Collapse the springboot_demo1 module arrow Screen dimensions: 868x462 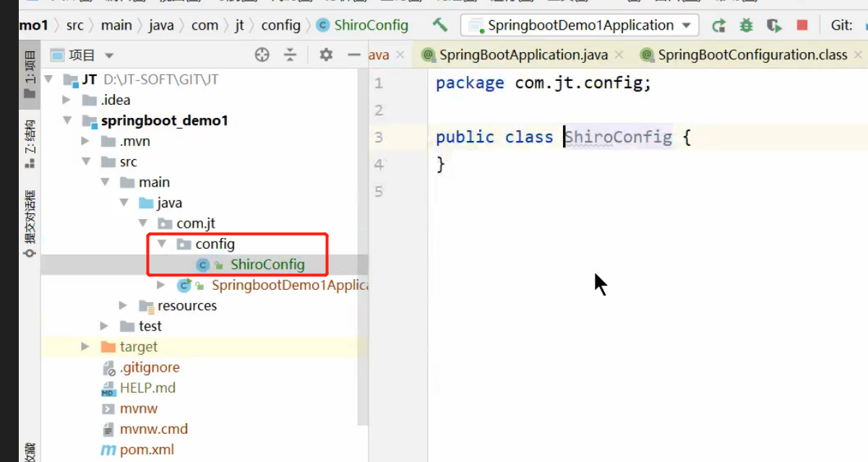click(x=67, y=121)
